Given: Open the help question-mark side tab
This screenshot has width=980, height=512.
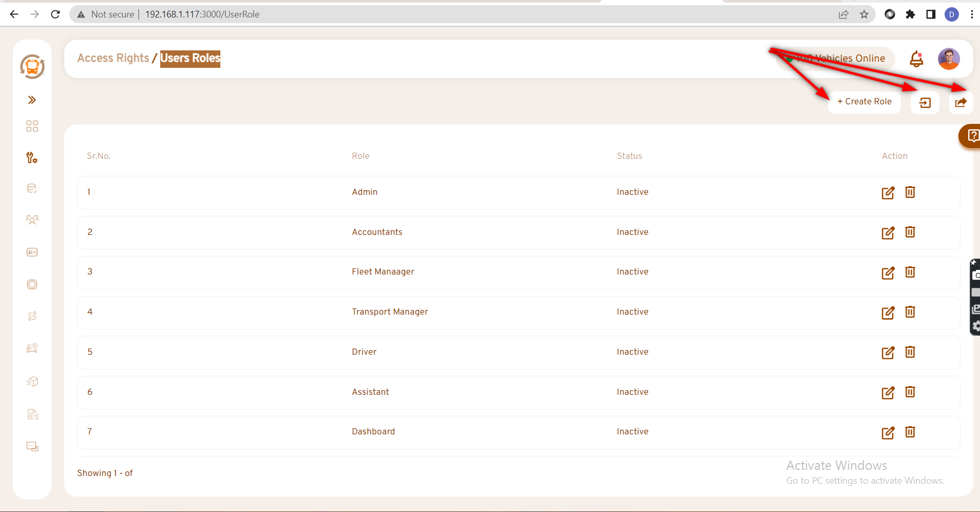Looking at the screenshot, I should (971, 136).
